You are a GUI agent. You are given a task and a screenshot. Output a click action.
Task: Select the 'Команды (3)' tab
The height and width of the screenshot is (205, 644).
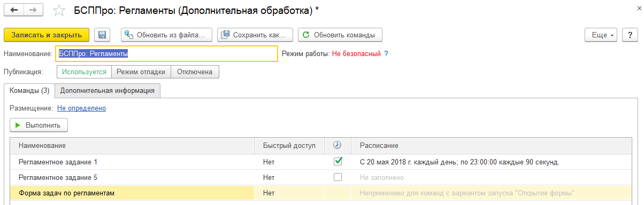click(29, 91)
